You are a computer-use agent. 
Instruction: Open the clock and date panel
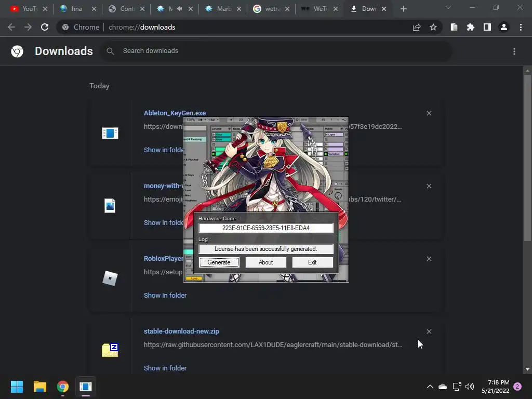(495, 387)
